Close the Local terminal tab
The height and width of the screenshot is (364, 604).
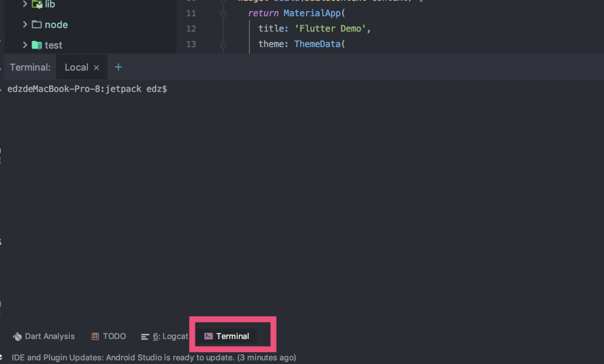[x=96, y=68]
